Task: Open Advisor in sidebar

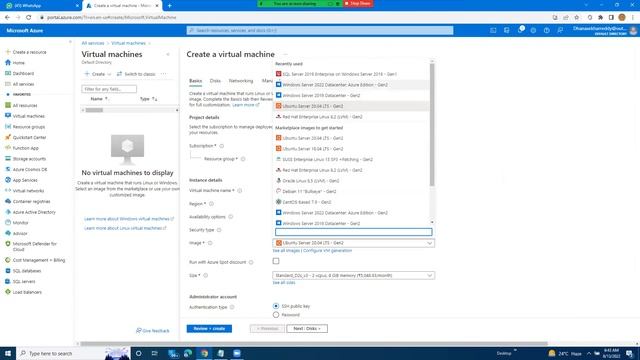Action: (x=16, y=233)
